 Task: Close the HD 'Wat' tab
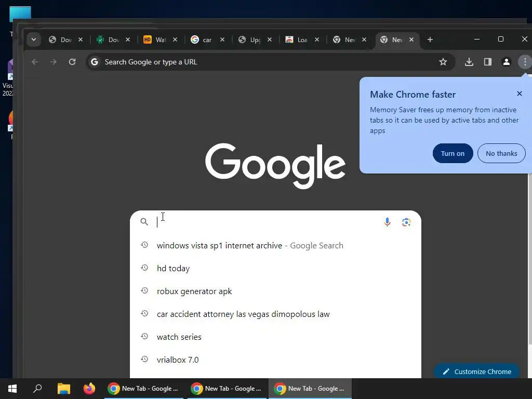175,39
